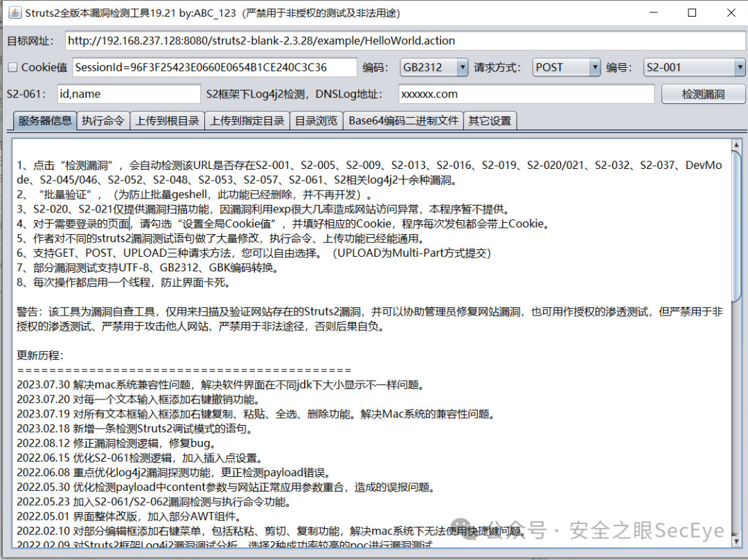Switch to the 执行命令 tab
Viewport: 748px width, 560px height.
tap(103, 120)
